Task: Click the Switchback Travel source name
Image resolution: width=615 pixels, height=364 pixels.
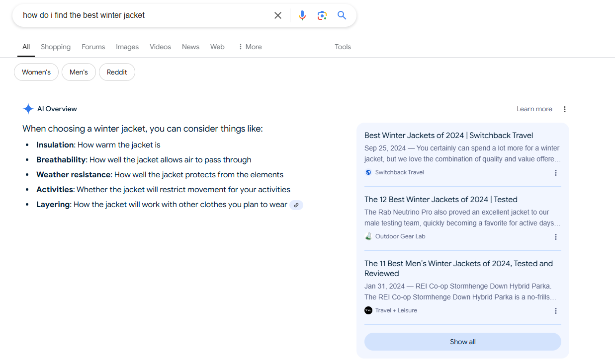Action: 400,172
